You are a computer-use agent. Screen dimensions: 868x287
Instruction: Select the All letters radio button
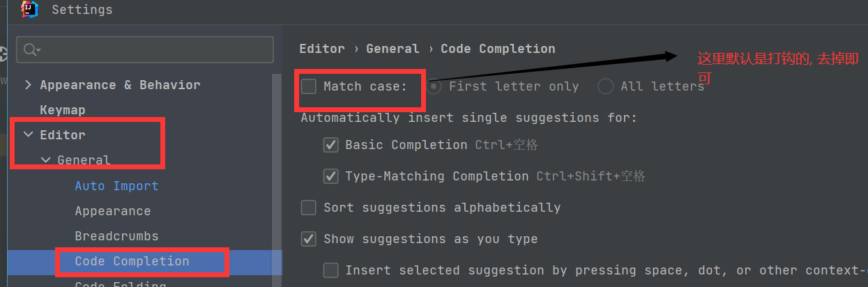606,86
